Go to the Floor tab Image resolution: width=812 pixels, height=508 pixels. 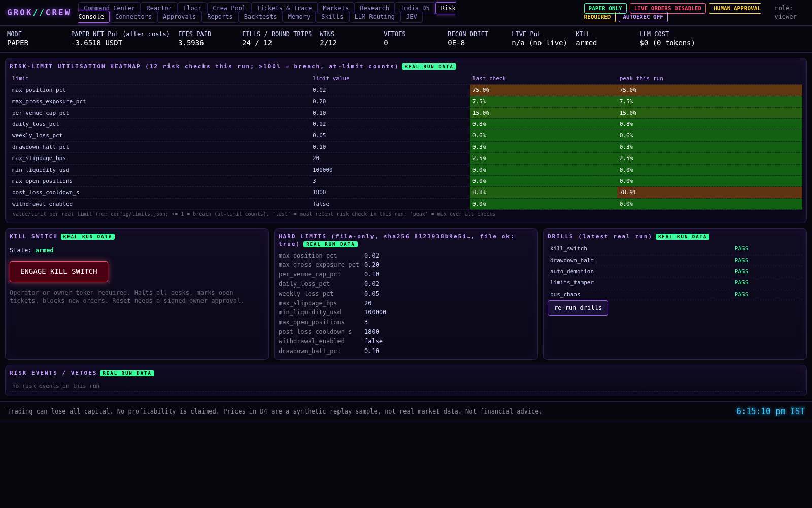click(192, 8)
